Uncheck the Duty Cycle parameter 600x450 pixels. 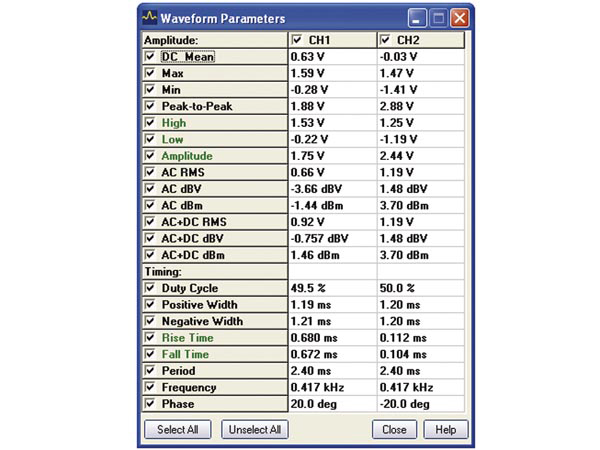[149, 288]
